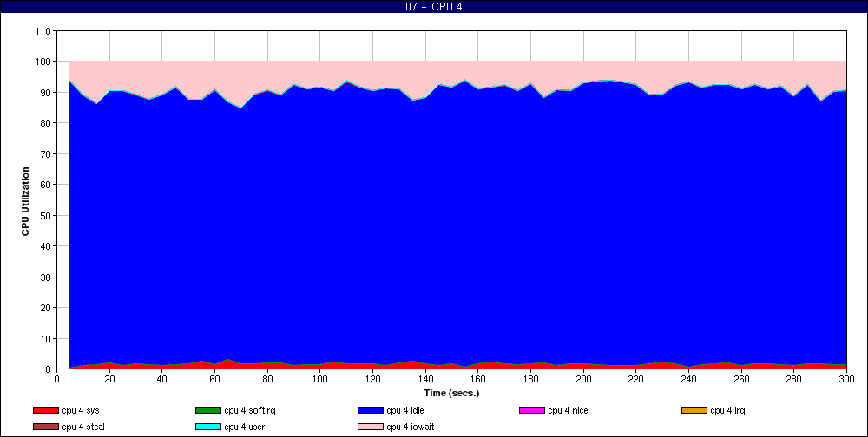This screenshot has width=868, height=437.
Task: Click the x-axis tick value 240
Action: (688, 379)
